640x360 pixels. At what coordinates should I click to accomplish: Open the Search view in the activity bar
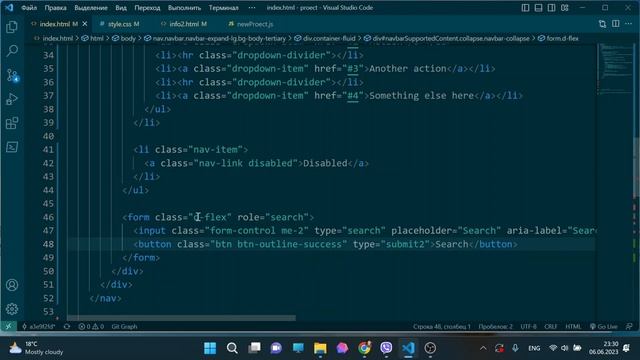pyautogui.click(x=12, y=51)
